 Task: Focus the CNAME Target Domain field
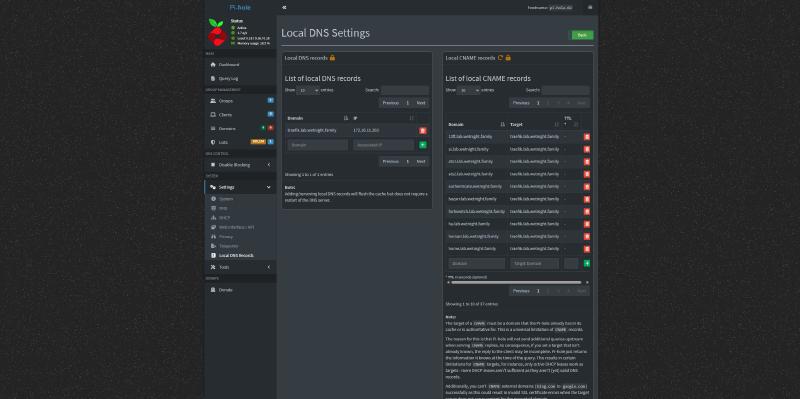click(x=535, y=263)
